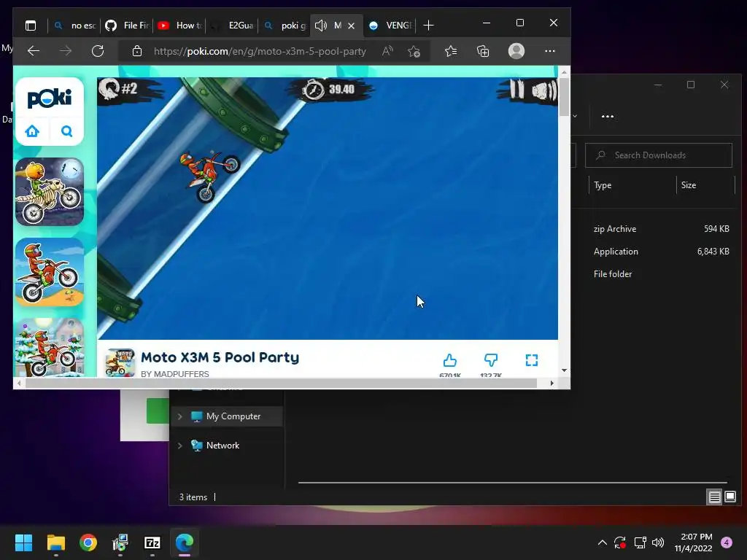Open Read aloud from address bar
747x560 pixels.
click(x=388, y=51)
